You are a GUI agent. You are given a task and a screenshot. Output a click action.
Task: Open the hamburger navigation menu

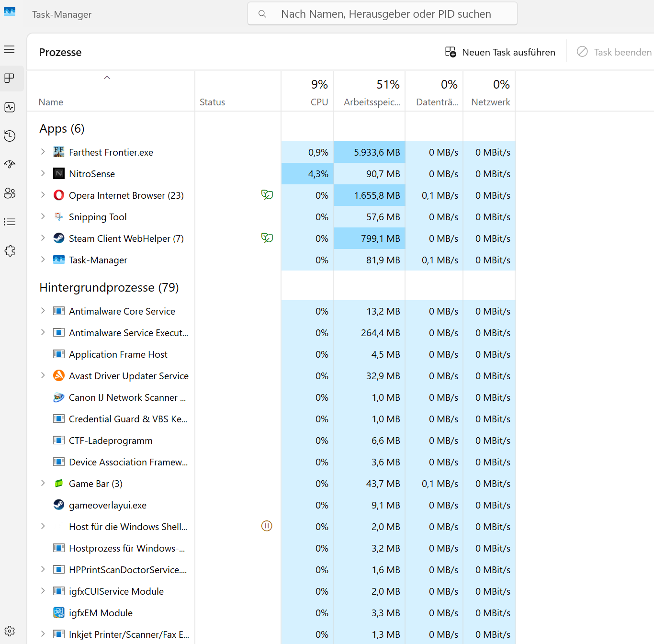(10, 49)
